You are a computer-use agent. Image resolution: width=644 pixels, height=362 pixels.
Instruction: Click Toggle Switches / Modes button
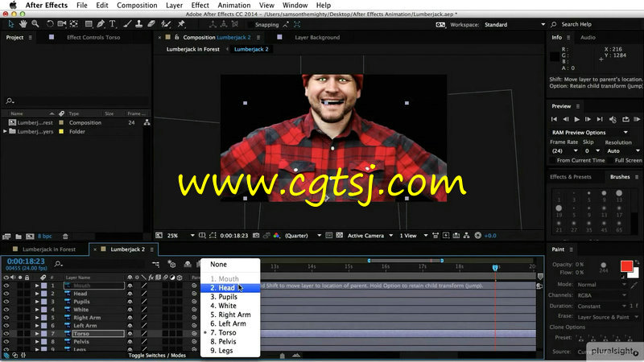[x=157, y=356]
